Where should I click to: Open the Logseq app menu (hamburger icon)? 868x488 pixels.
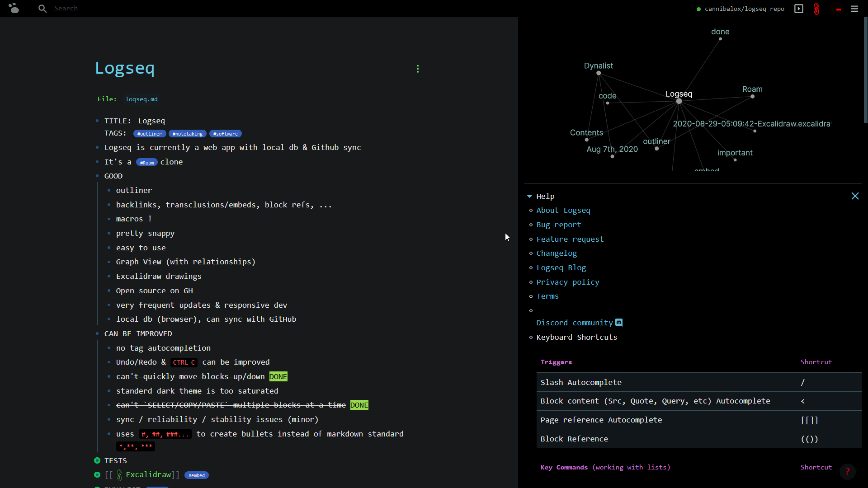[x=855, y=9]
